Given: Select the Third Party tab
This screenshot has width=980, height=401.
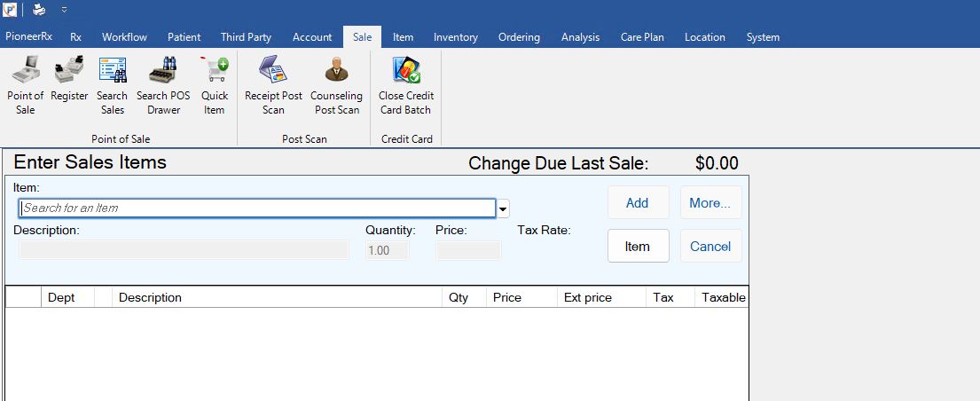Looking at the screenshot, I should (246, 37).
